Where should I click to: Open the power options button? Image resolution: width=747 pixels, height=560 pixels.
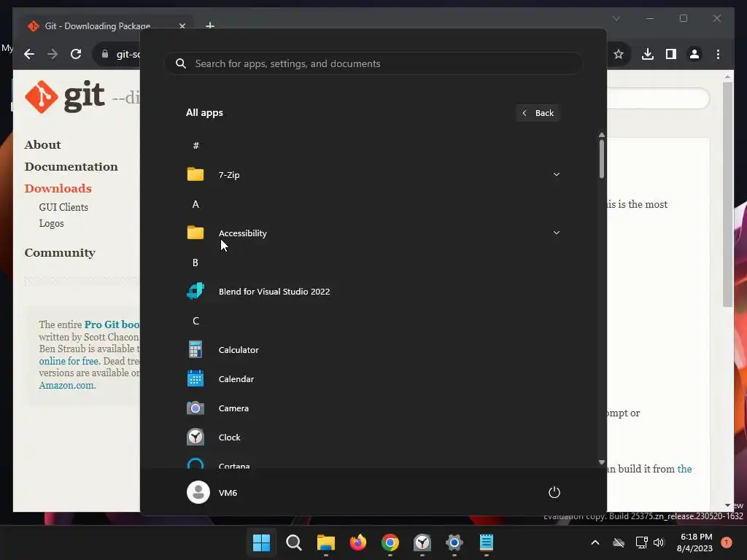tap(554, 492)
